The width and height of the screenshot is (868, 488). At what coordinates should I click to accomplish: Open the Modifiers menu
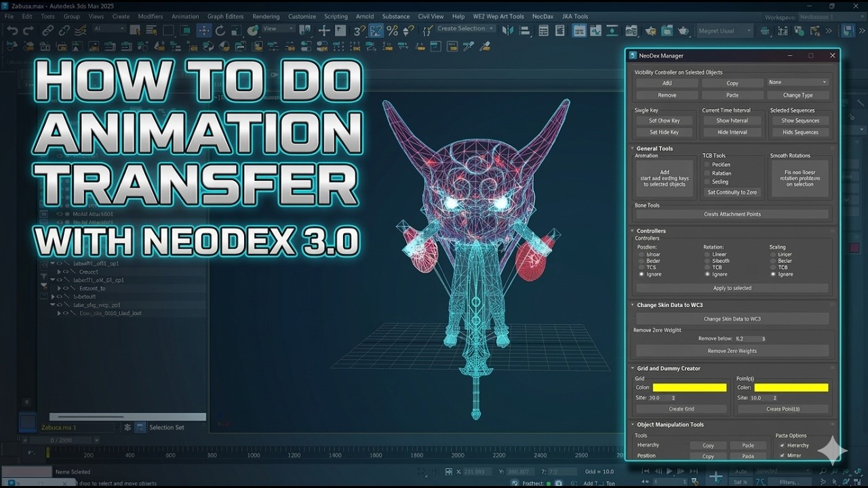(x=151, y=16)
